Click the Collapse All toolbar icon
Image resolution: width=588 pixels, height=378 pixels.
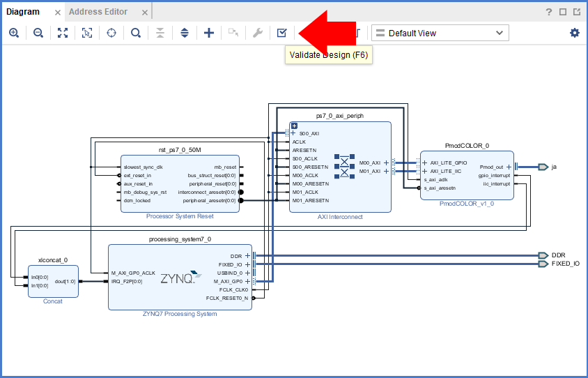(160, 33)
